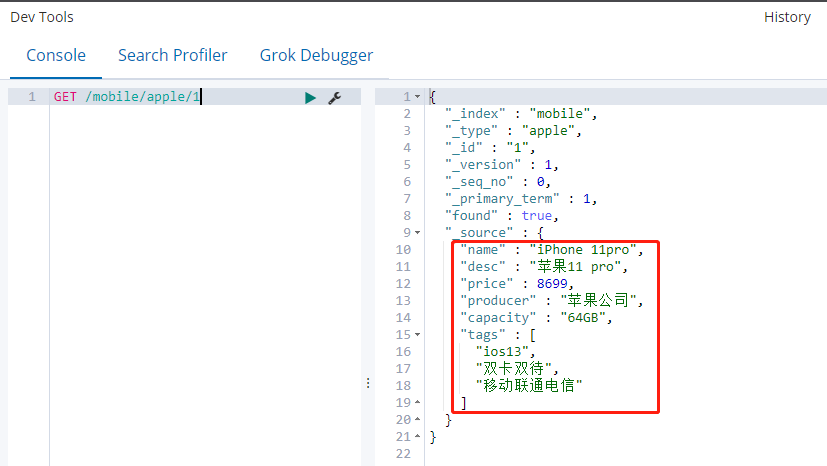Click the "found" : true line
Image resolution: width=827 pixels, height=466 pixels.
pyautogui.click(x=502, y=216)
